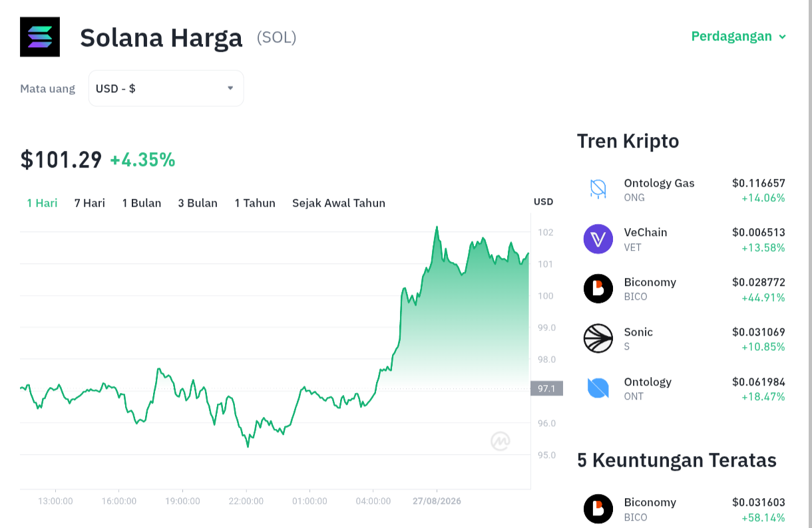Select the VeChain purple logo

(598, 239)
